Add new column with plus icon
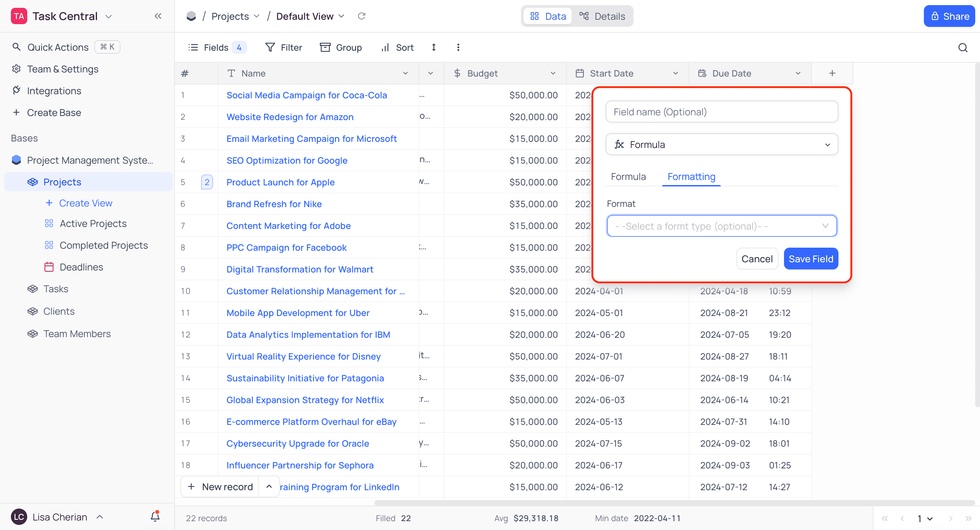Screen dimensions: 980x530 [832, 73]
